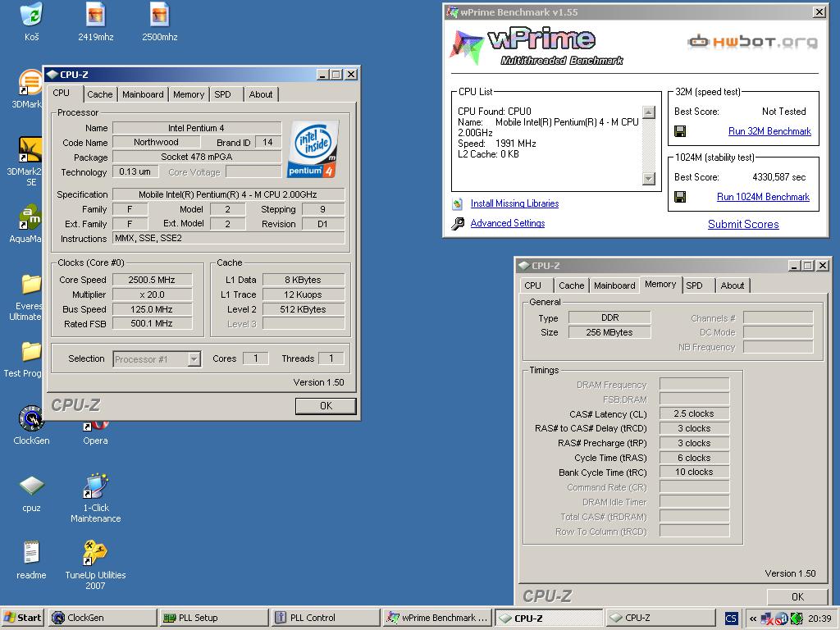Expand hidden tray icons with the chevron
This screenshot has width=840, height=630.
pos(753,619)
